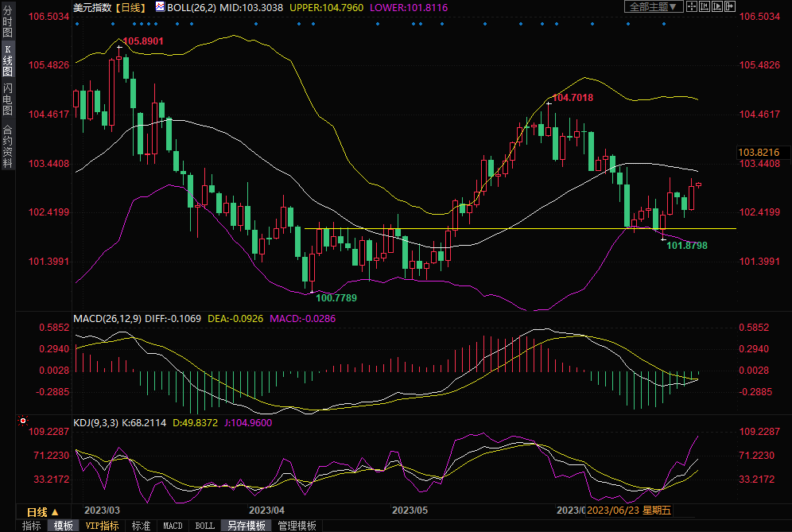Click the range statistics icon at top right
This screenshot has width=792, height=532.
pos(705,6)
